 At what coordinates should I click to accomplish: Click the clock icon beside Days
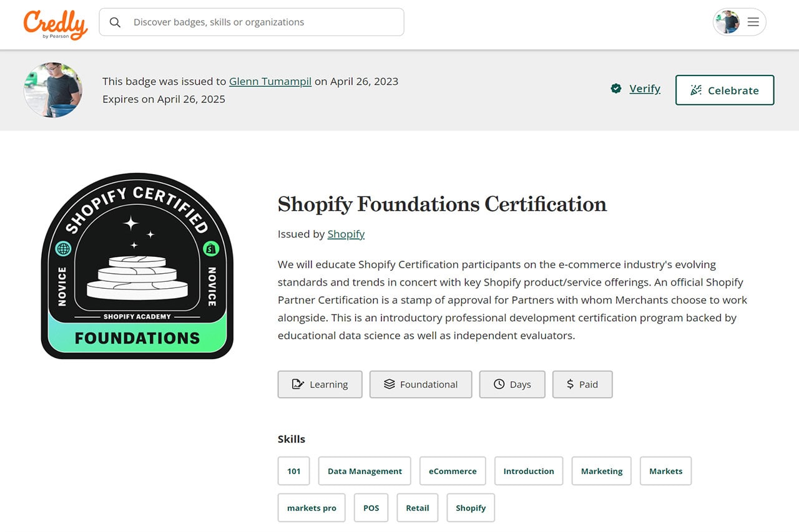click(499, 384)
